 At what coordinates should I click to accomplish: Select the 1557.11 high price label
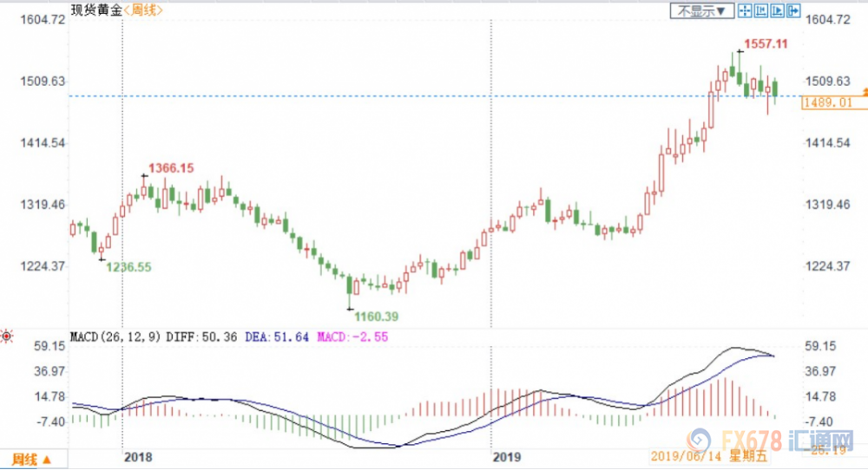click(x=766, y=43)
